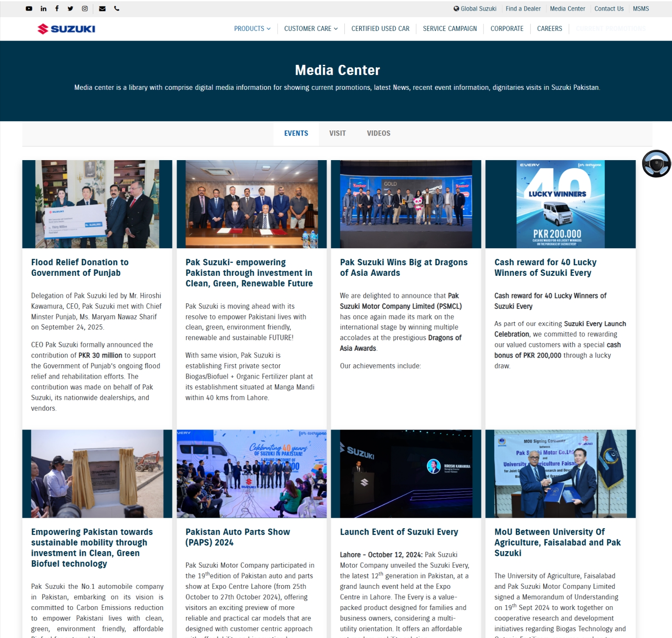
Task: Go to the Careers page
Action: [549, 29]
